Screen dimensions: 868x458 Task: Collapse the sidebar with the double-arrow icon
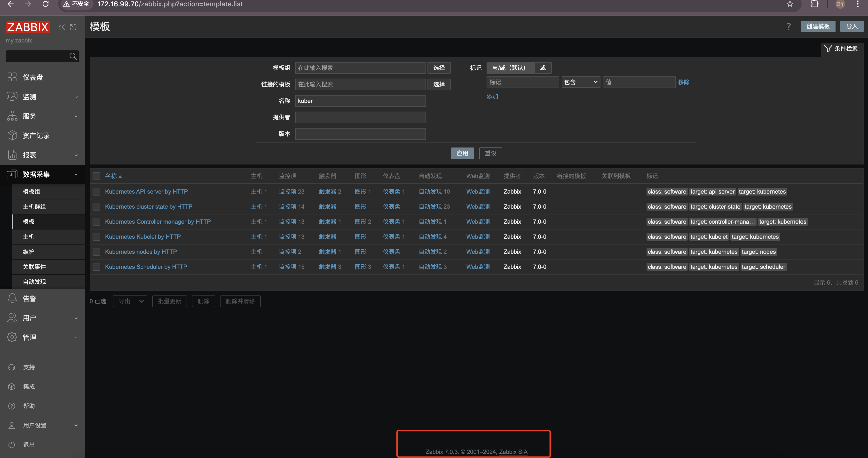61,27
